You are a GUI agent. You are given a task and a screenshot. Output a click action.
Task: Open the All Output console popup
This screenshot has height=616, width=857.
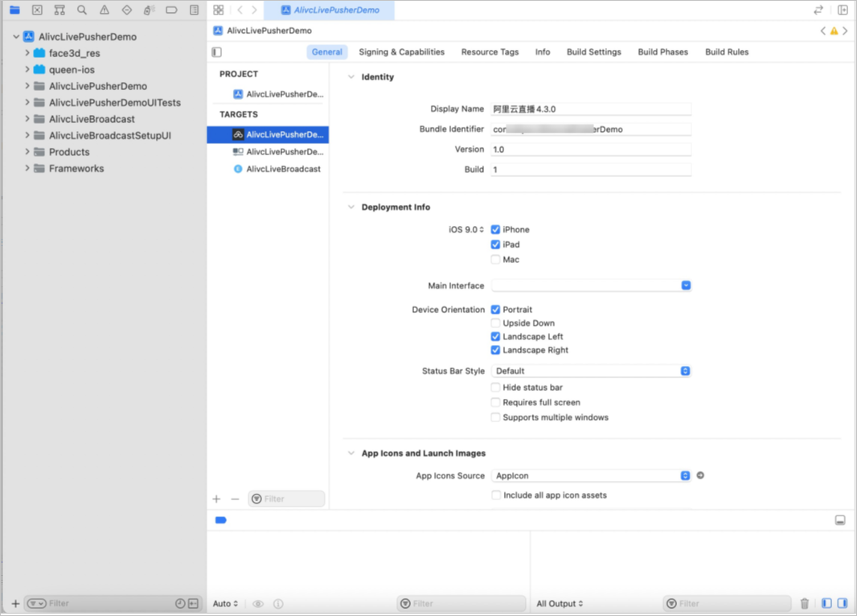(x=560, y=603)
